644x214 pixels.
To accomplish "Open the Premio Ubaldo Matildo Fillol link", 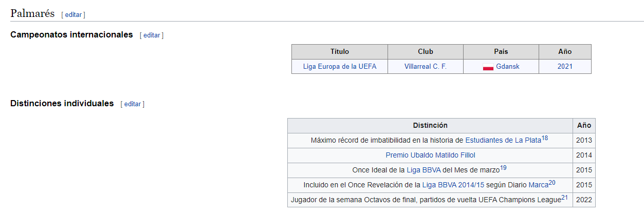I will [430, 155].
